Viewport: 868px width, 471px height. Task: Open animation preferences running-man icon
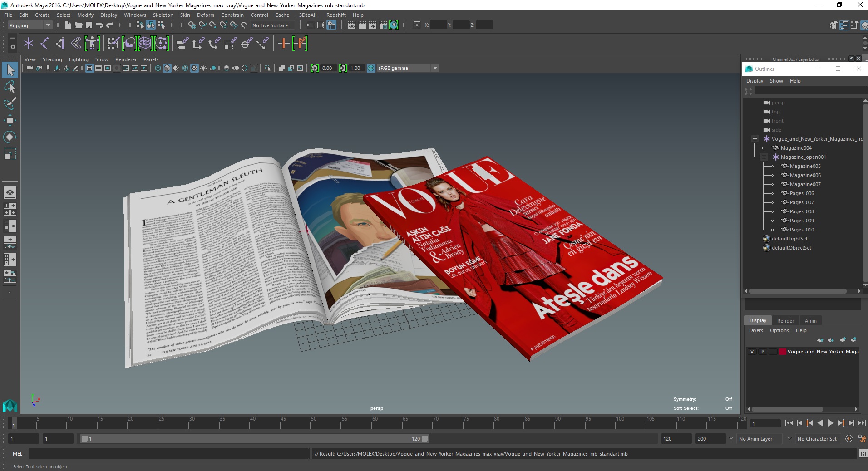point(862,439)
